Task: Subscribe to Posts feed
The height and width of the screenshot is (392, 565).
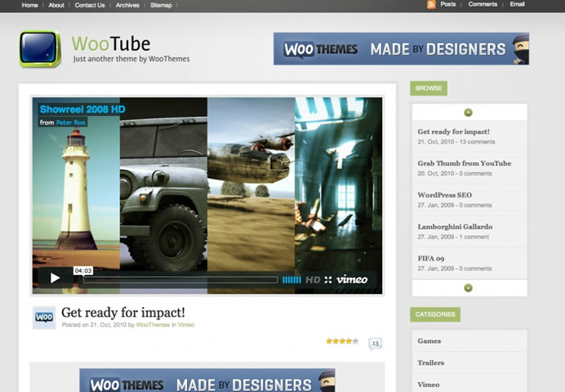Action: click(448, 4)
